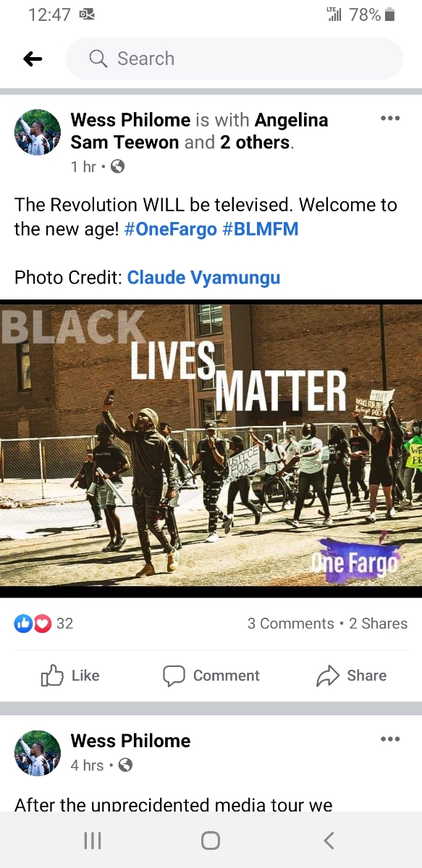
Task: Open the three-dot menu on first post
Action: click(x=389, y=119)
